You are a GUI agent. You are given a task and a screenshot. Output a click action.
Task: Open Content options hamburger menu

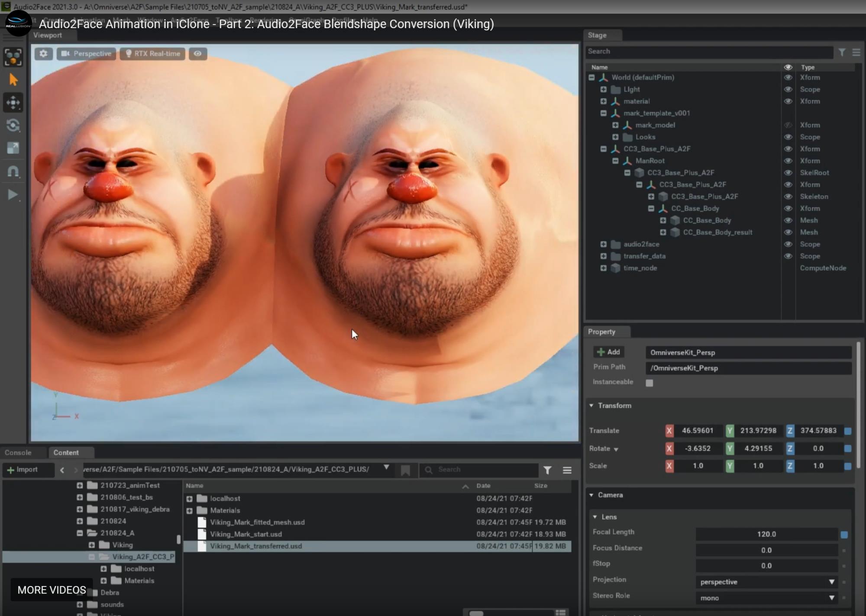tap(567, 470)
